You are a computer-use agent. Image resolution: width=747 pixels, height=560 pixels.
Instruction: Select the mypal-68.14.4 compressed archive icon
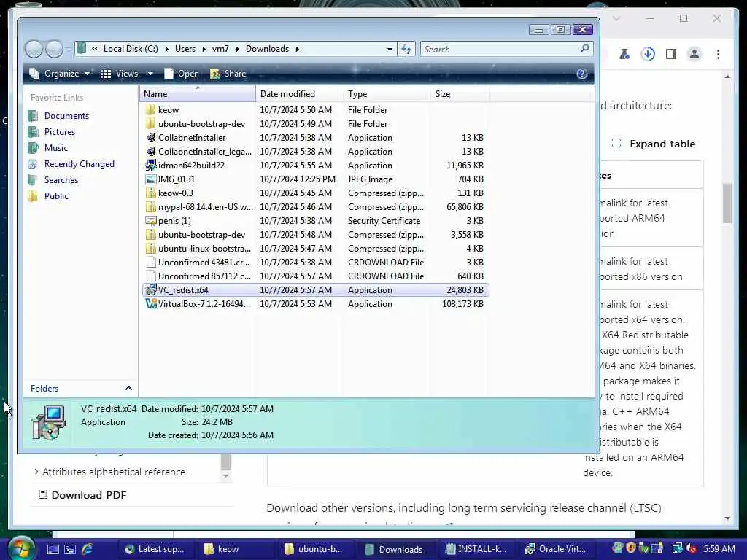tap(150, 207)
